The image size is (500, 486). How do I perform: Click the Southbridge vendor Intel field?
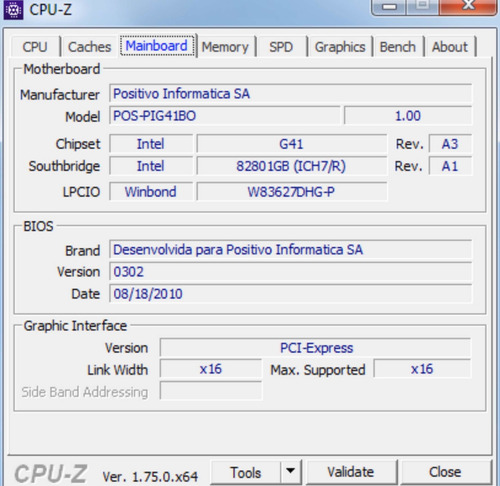click(151, 166)
